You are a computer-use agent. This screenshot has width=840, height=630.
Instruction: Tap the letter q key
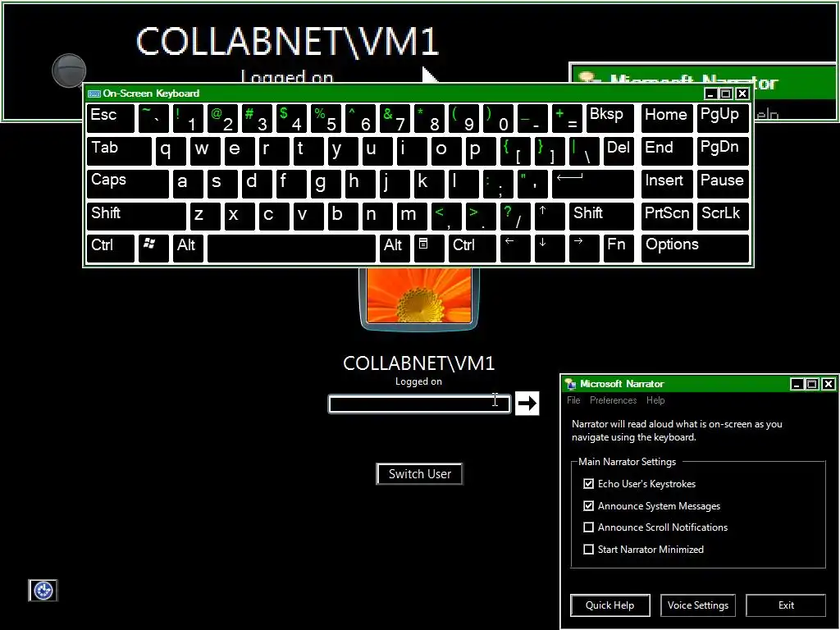tap(171, 151)
